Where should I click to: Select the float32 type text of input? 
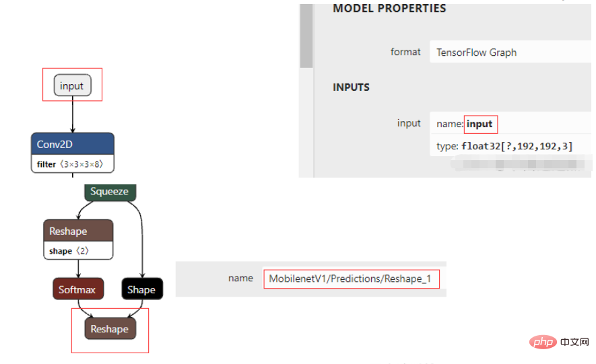517,146
